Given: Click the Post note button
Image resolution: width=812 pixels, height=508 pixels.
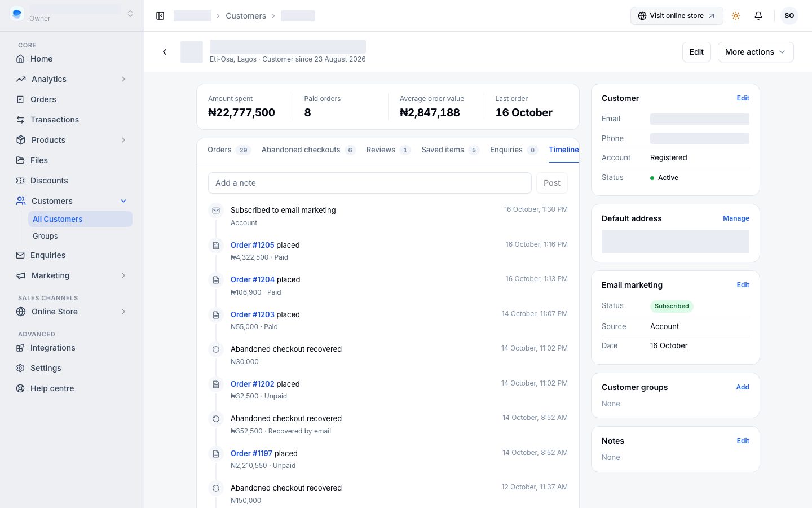Looking at the screenshot, I should [552, 183].
